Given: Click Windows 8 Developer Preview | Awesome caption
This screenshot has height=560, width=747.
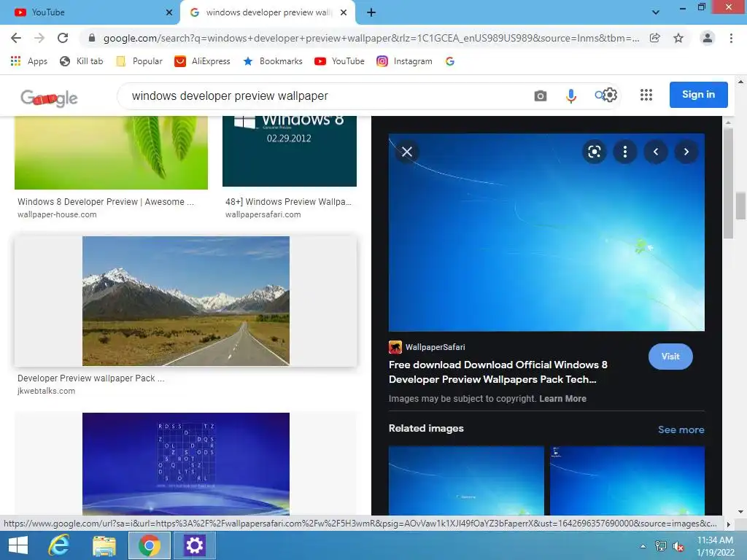Looking at the screenshot, I should (106, 201).
